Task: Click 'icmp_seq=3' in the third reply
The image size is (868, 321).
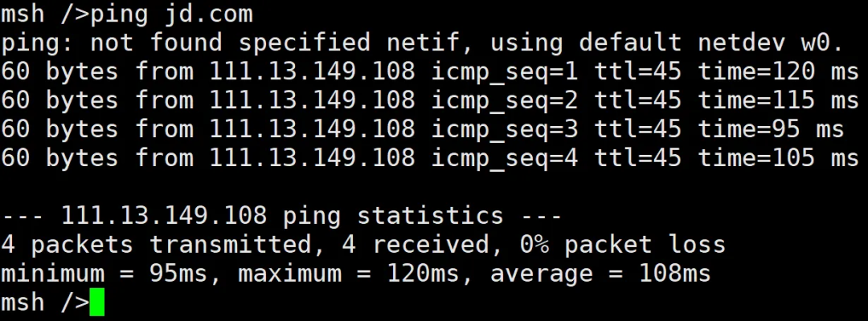Action: point(505,129)
